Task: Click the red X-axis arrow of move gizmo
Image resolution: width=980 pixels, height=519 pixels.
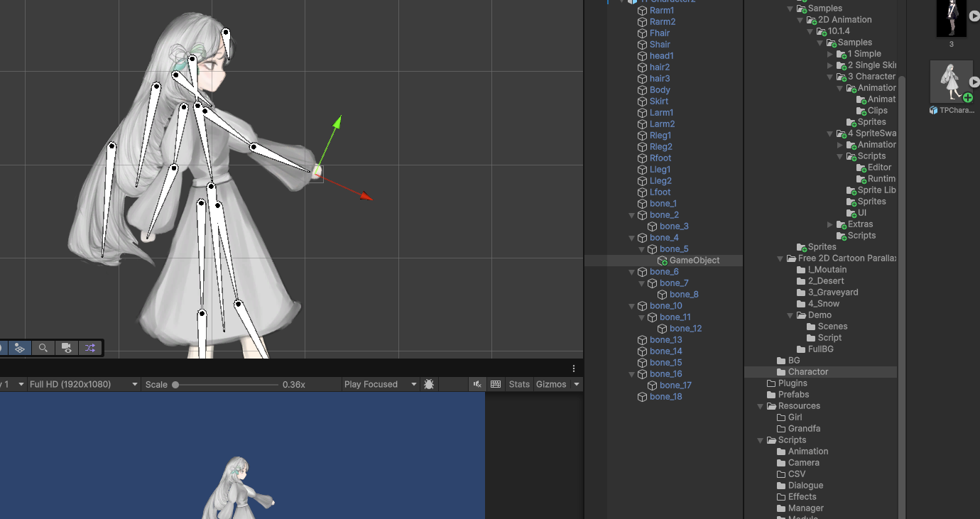Action: click(x=364, y=196)
